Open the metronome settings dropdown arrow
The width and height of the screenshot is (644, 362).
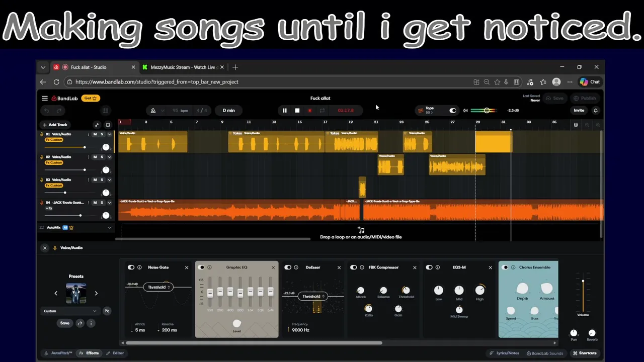[x=162, y=111]
